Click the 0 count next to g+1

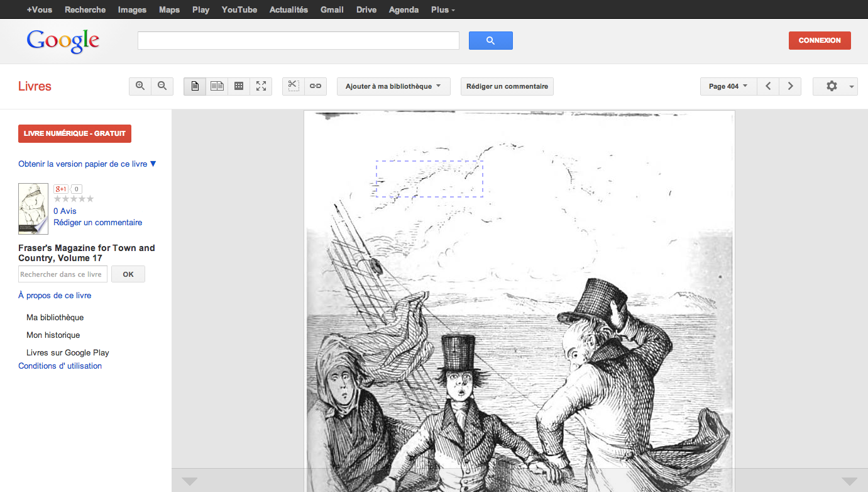(77, 189)
